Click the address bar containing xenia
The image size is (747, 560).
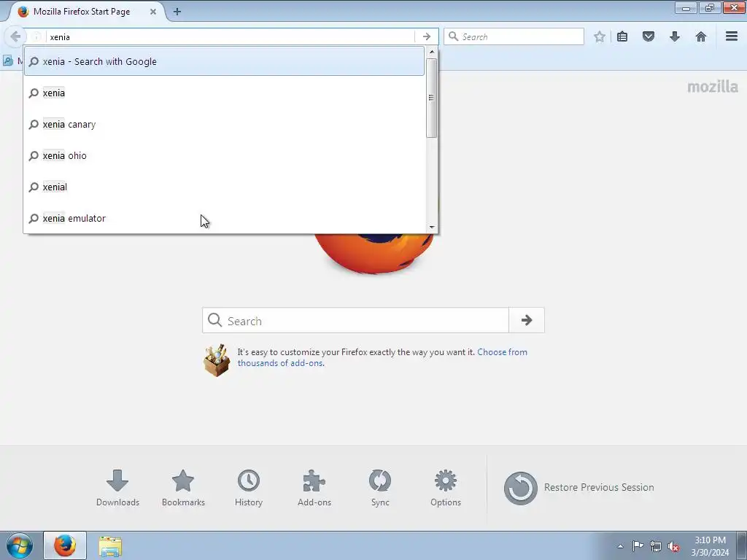[231, 36]
